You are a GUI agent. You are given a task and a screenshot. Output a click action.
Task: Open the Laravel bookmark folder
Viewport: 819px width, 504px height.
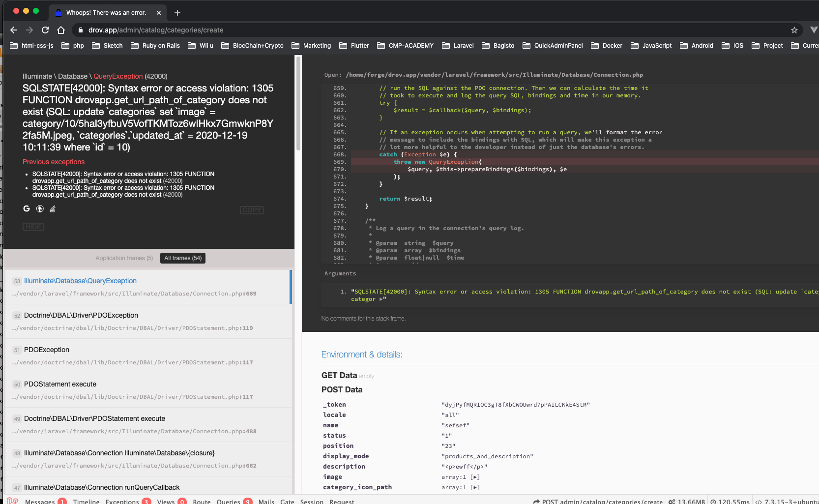tap(458, 46)
